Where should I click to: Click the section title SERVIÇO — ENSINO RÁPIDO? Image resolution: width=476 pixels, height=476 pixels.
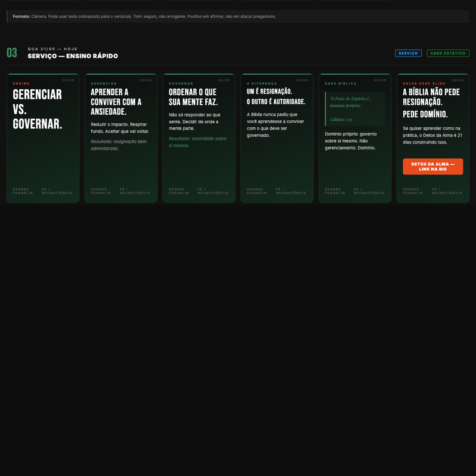coord(73,56)
